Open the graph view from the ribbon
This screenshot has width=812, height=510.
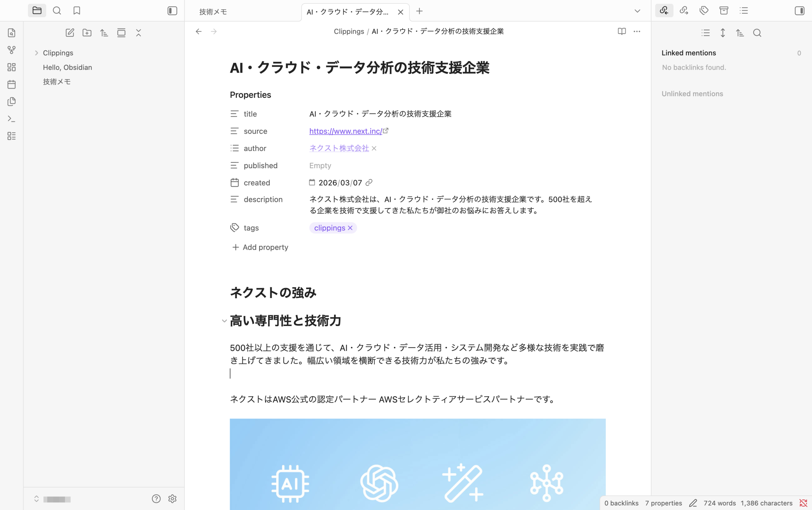(11, 50)
